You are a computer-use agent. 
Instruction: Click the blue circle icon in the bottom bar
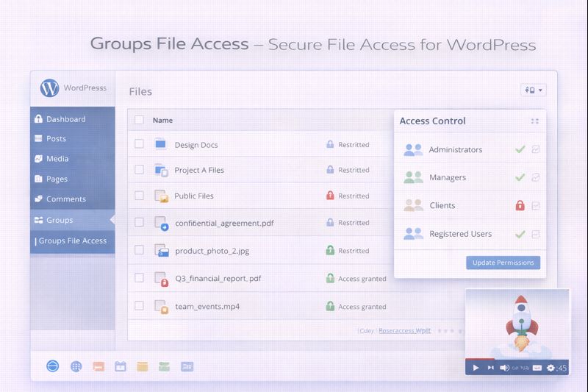[x=52, y=366]
